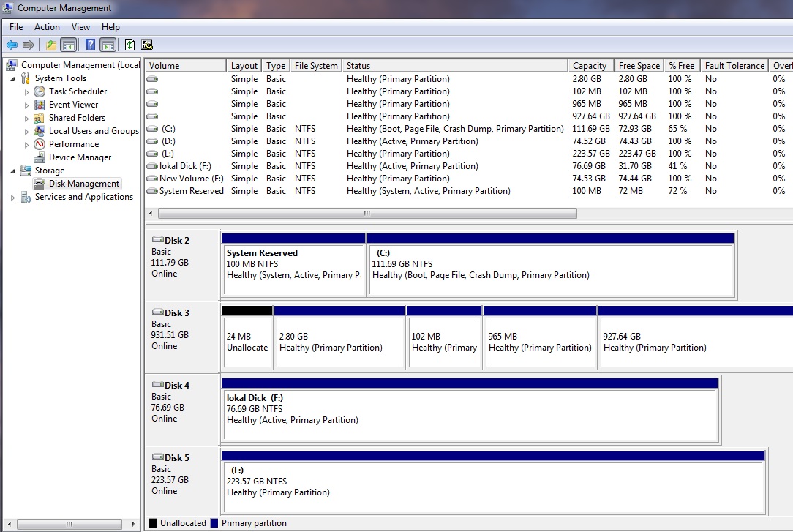This screenshot has height=532, width=793.
Task: Expand the Services and Applications node
Action: pos(12,198)
